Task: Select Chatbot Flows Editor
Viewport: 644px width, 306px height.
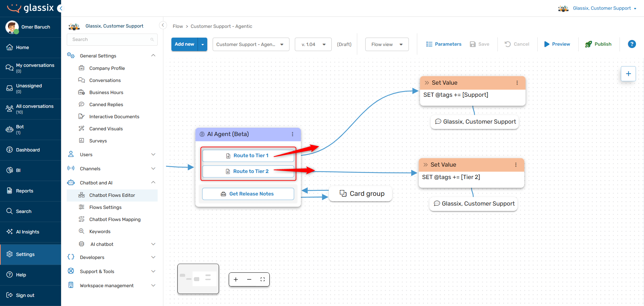Action: [112, 195]
